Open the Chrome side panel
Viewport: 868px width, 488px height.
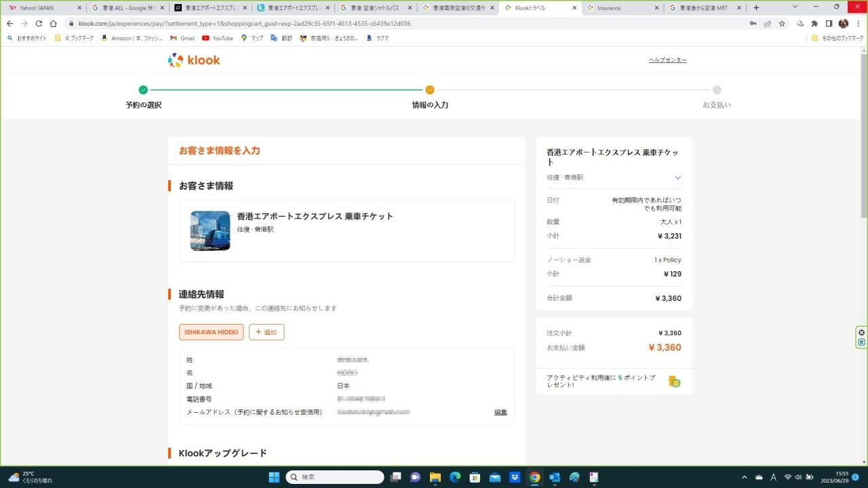pos(829,23)
